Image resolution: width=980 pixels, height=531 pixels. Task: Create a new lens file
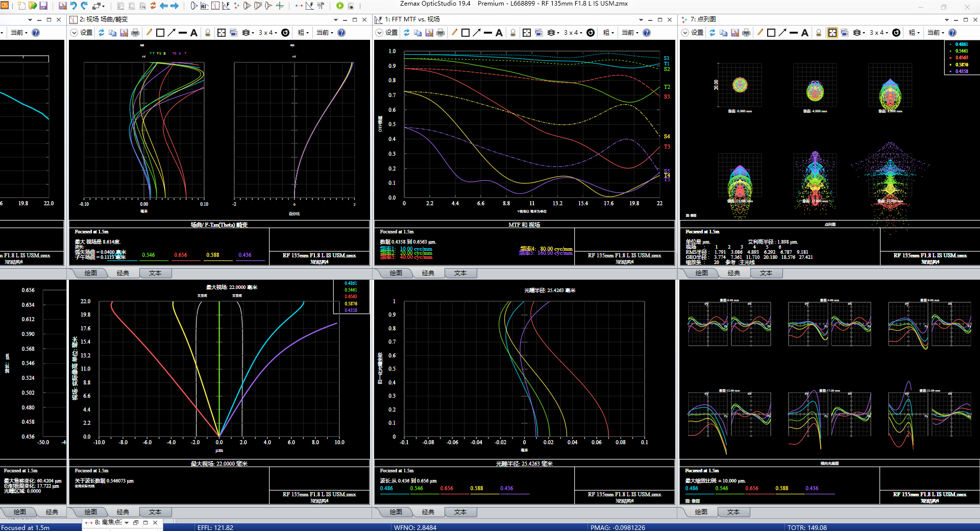click(x=21, y=6)
